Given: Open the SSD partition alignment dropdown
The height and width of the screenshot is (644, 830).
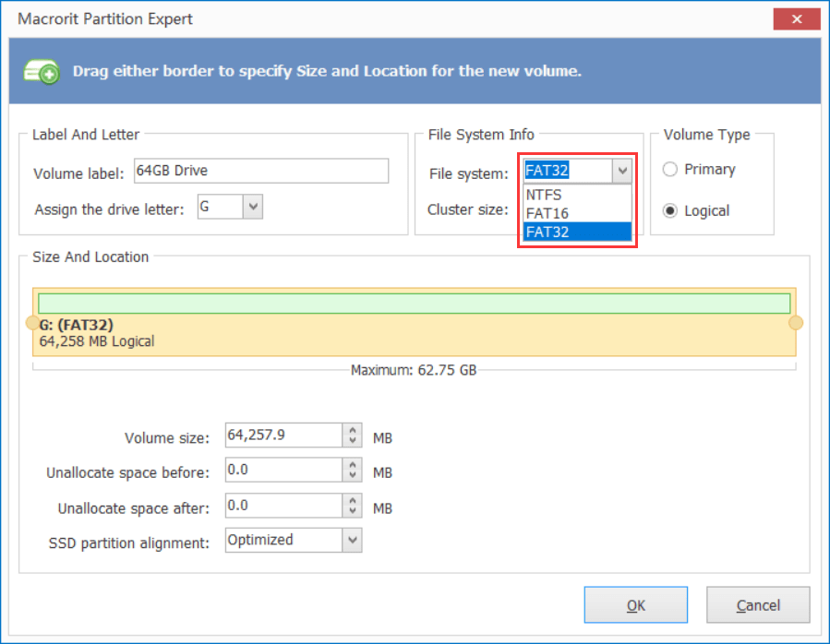Looking at the screenshot, I should pyautogui.click(x=352, y=540).
